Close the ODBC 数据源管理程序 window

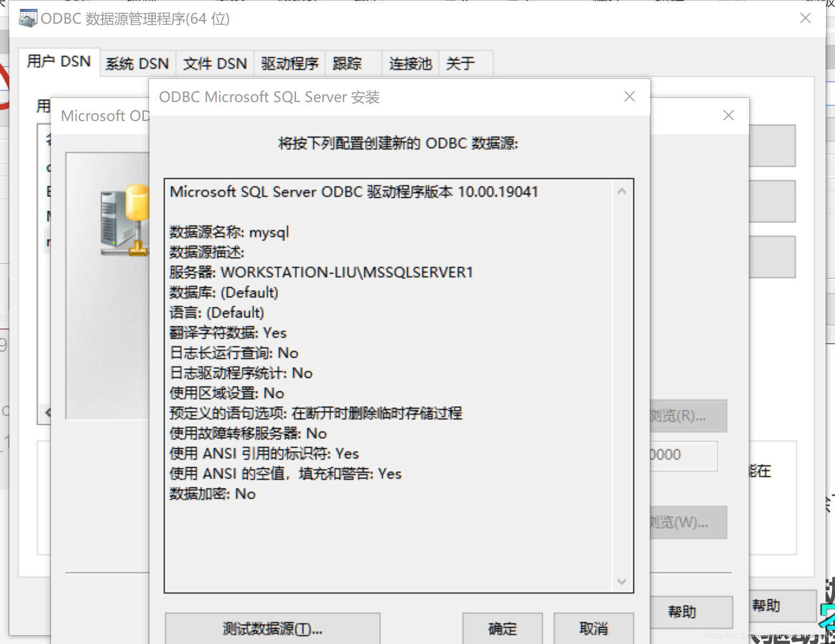tap(806, 18)
